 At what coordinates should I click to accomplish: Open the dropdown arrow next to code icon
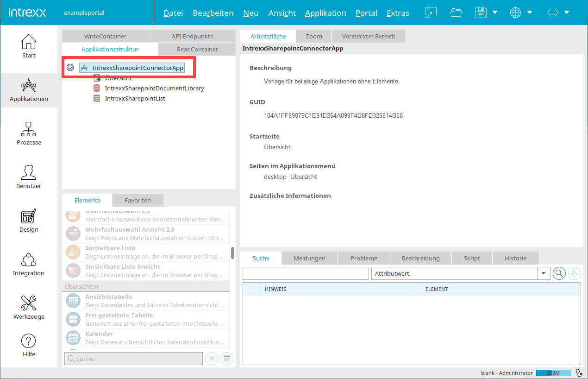[567, 13]
